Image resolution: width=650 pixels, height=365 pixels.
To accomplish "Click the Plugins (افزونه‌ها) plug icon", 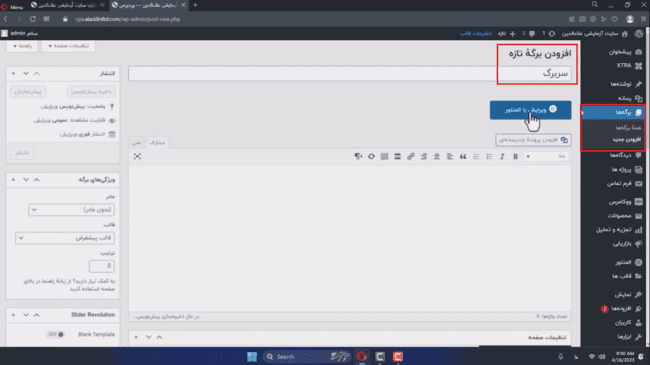I will [x=638, y=309].
